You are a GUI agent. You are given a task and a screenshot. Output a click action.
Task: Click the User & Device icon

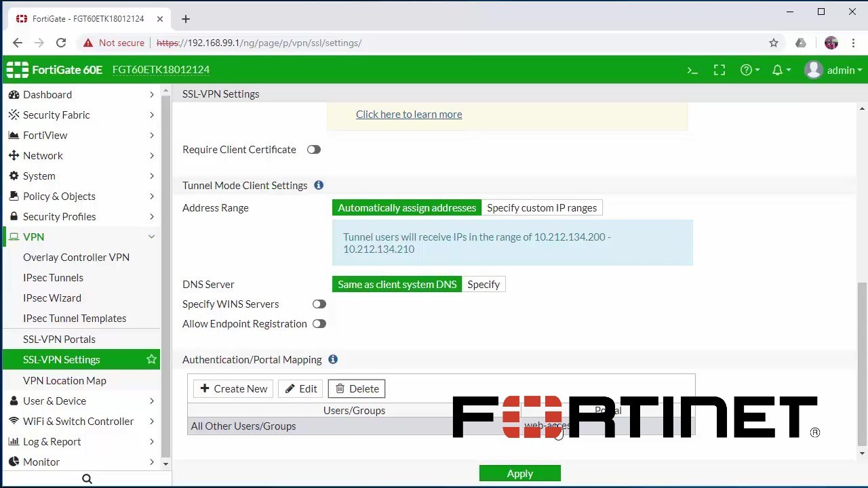(x=14, y=401)
